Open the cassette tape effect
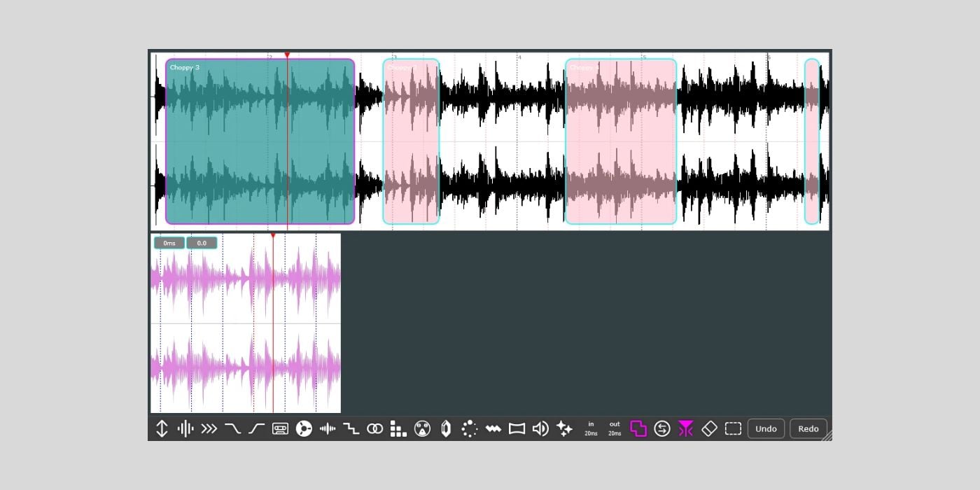 [x=279, y=428]
